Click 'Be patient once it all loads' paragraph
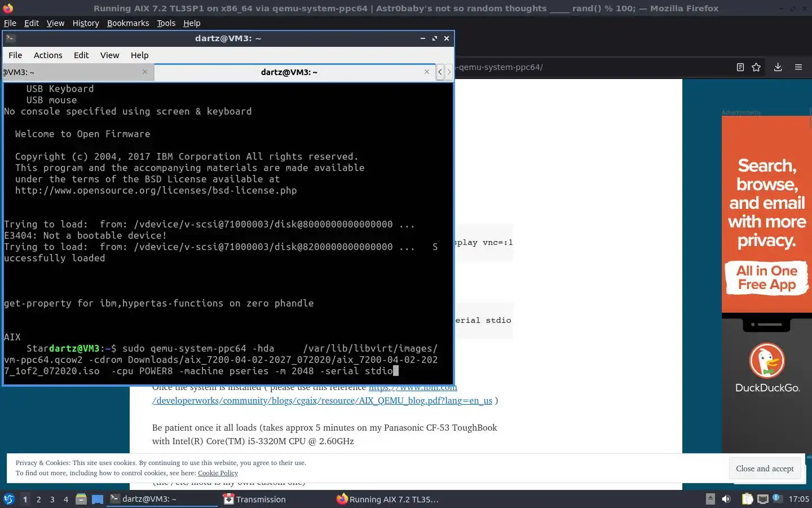Screen dimensions: 812x508 click(x=324, y=434)
